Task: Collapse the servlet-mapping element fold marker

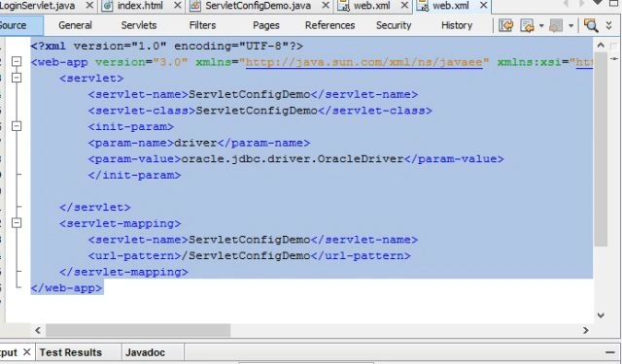Action: point(17,223)
